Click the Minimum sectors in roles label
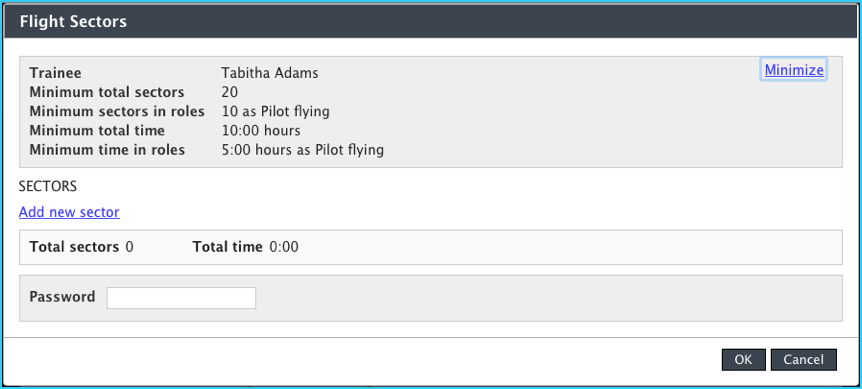Screen dimensions: 862x389 coord(117,112)
